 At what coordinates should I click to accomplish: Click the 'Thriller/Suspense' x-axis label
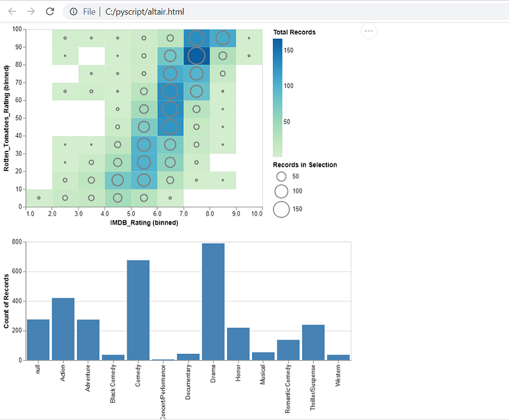[313, 388]
